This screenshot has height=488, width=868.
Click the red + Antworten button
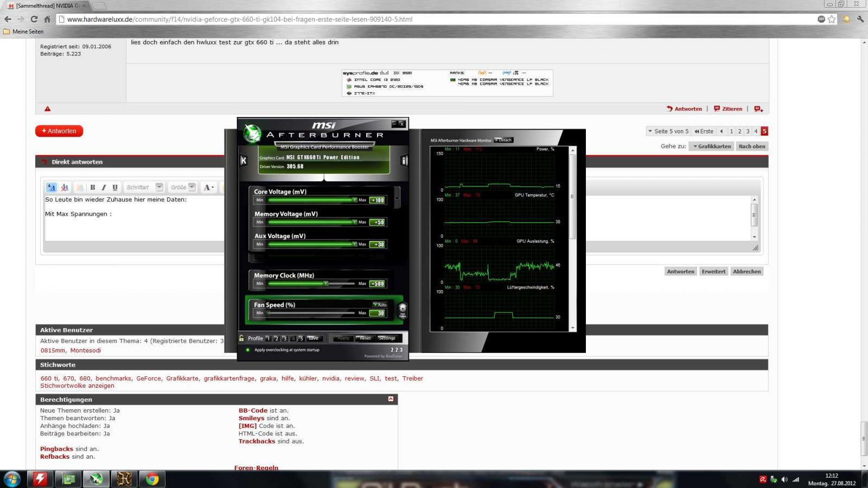coord(59,131)
